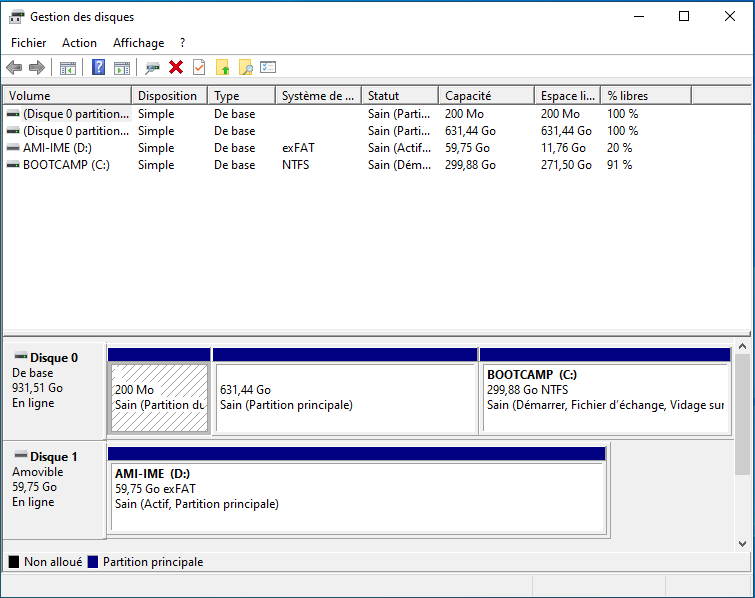Click the forward arrow toolbar icon

(x=37, y=67)
